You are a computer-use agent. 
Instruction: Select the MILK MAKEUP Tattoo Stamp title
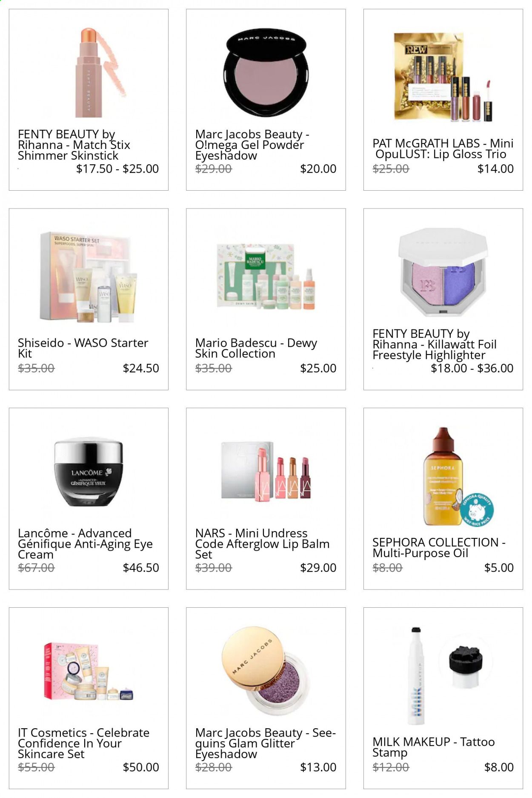pyautogui.click(x=433, y=747)
